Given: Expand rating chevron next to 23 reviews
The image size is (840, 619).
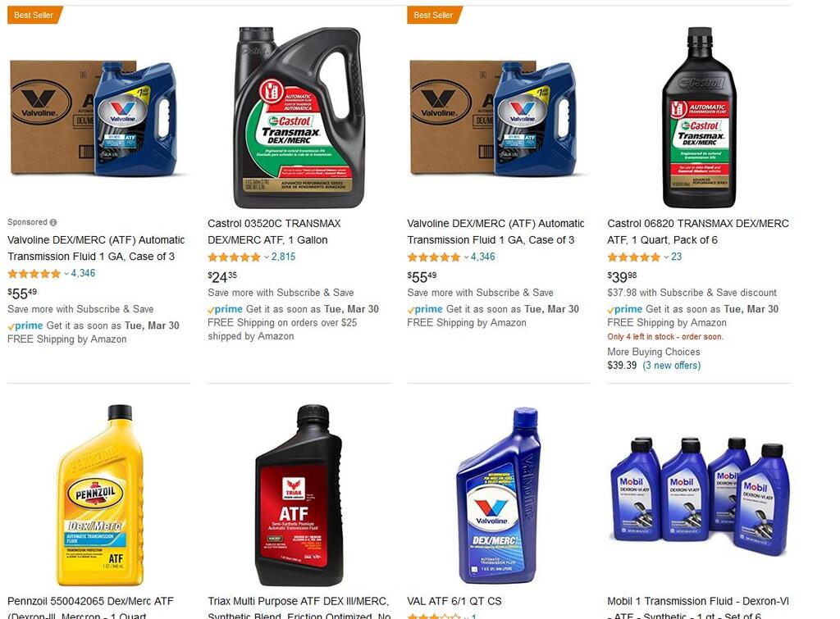Looking at the screenshot, I should point(666,257).
